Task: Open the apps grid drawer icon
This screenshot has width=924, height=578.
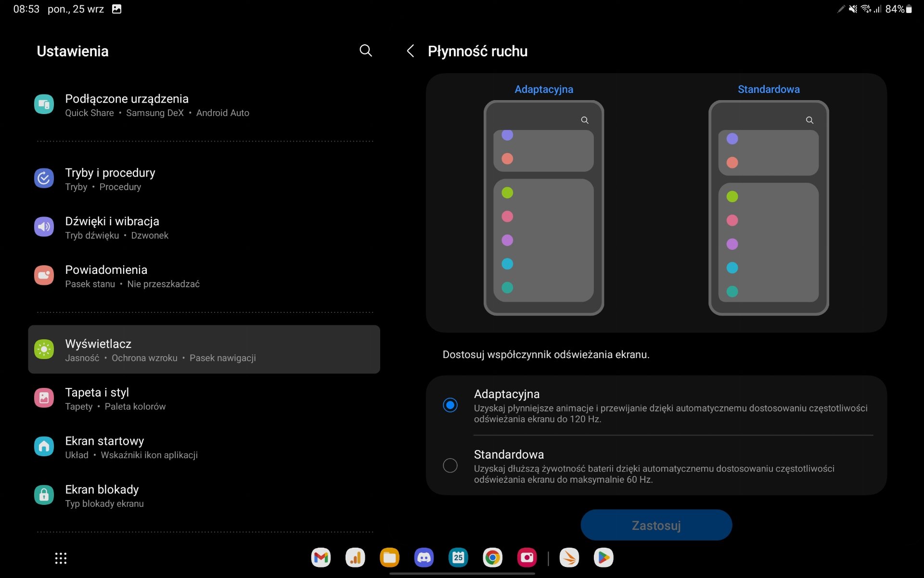Action: click(x=61, y=558)
